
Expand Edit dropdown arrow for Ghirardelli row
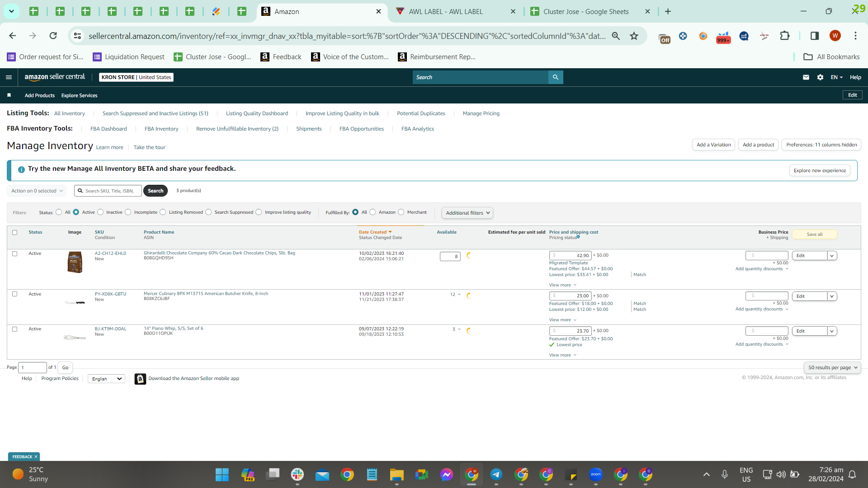click(831, 256)
